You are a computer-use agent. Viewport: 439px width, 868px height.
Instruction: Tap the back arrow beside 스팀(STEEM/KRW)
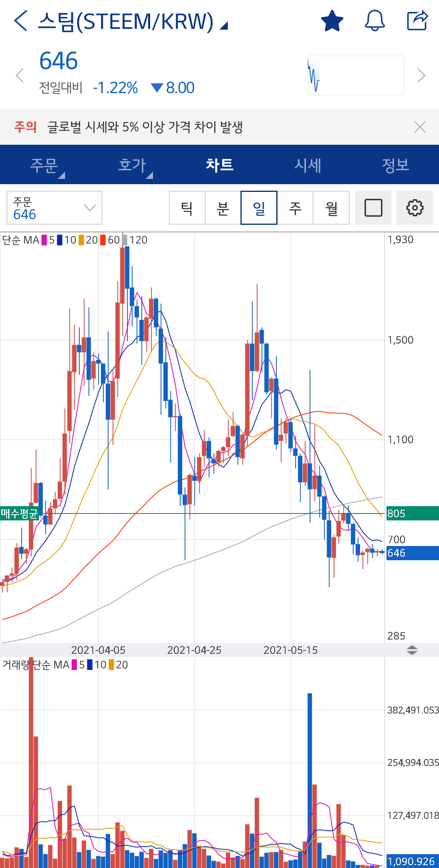point(20,21)
